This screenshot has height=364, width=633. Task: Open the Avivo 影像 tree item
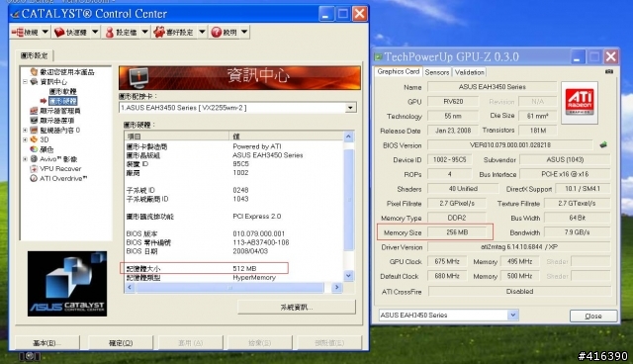coord(58,159)
